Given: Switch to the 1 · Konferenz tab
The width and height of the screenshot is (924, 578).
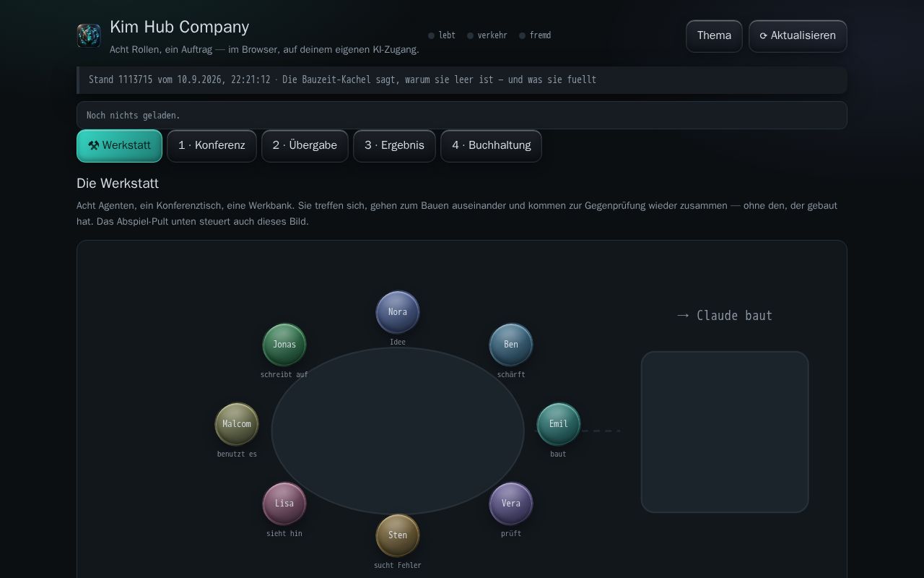Looking at the screenshot, I should pos(212,146).
